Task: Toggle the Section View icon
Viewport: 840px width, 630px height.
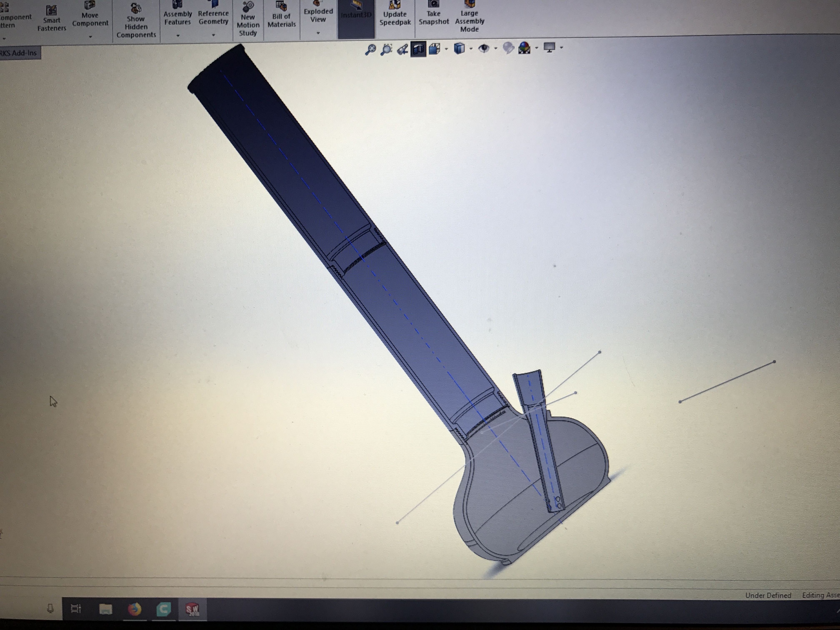Action: (x=418, y=49)
